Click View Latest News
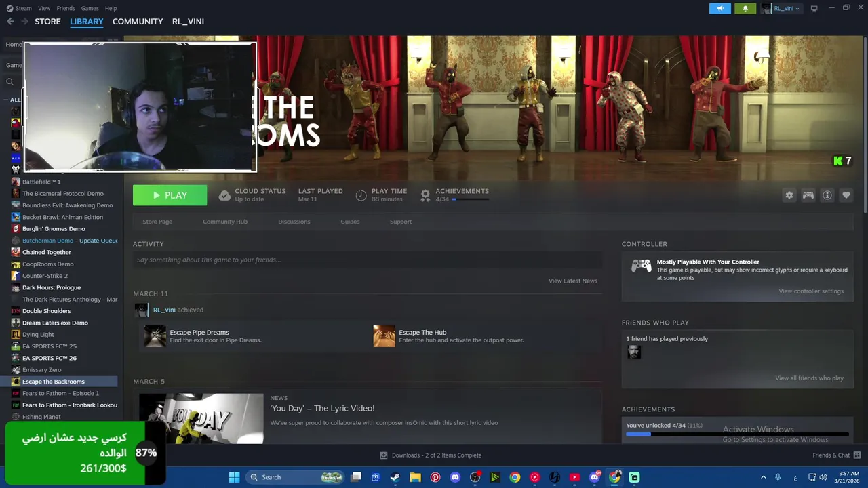The width and height of the screenshot is (868, 488). click(x=573, y=281)
